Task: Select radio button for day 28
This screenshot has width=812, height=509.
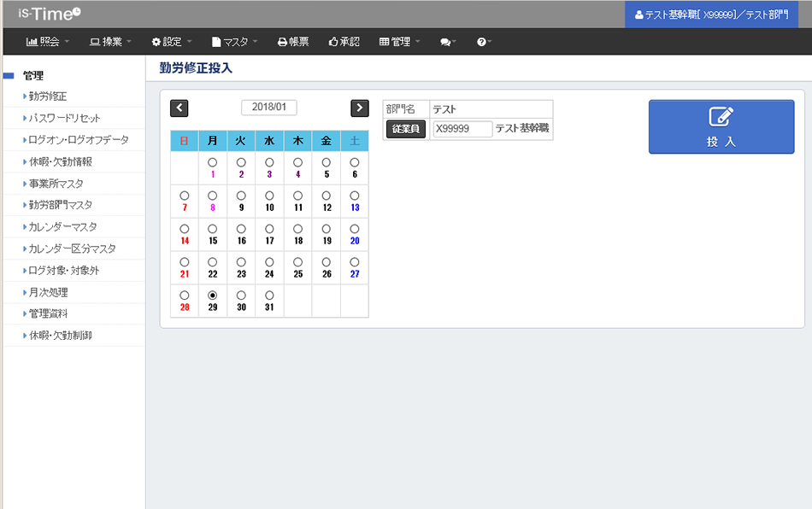Action: pyautogui.click(x=185, y=295)
